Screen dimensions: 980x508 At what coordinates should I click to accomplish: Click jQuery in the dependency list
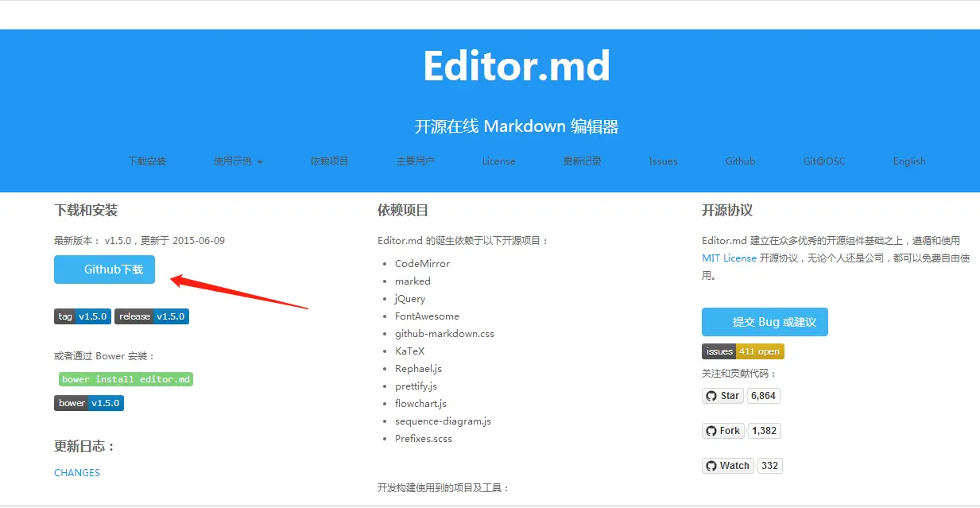click(x=410, y=299)
